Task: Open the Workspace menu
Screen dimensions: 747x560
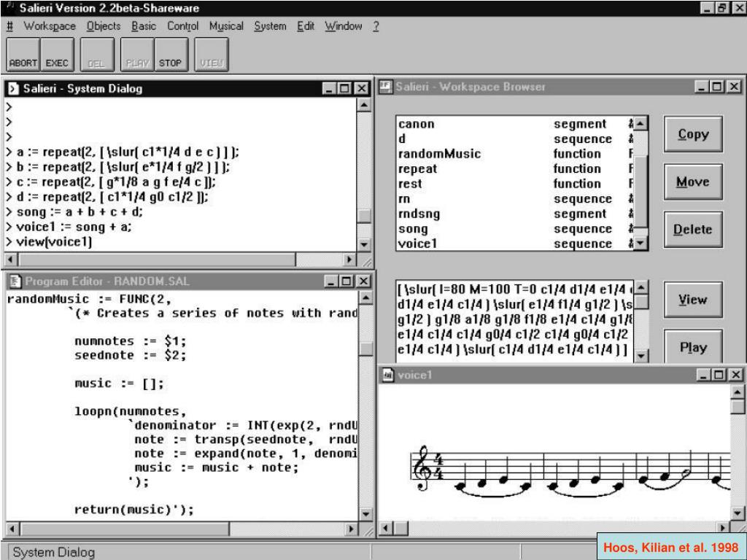Action: pyautogui.click(x=50, y=26)
